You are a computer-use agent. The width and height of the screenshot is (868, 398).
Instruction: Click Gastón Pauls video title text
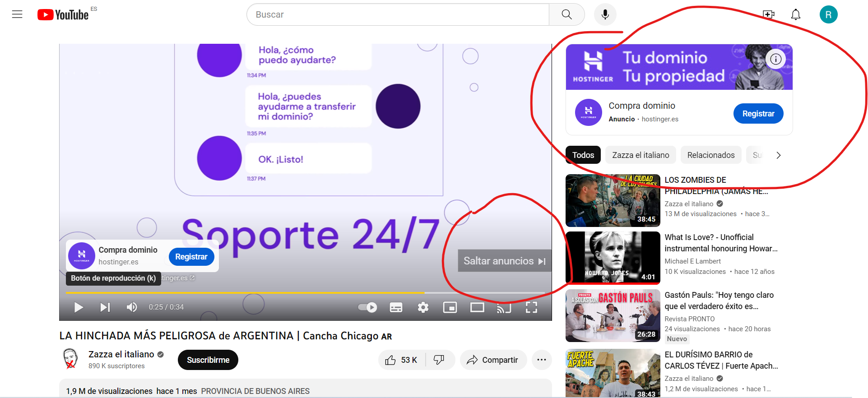pos(719,301)
